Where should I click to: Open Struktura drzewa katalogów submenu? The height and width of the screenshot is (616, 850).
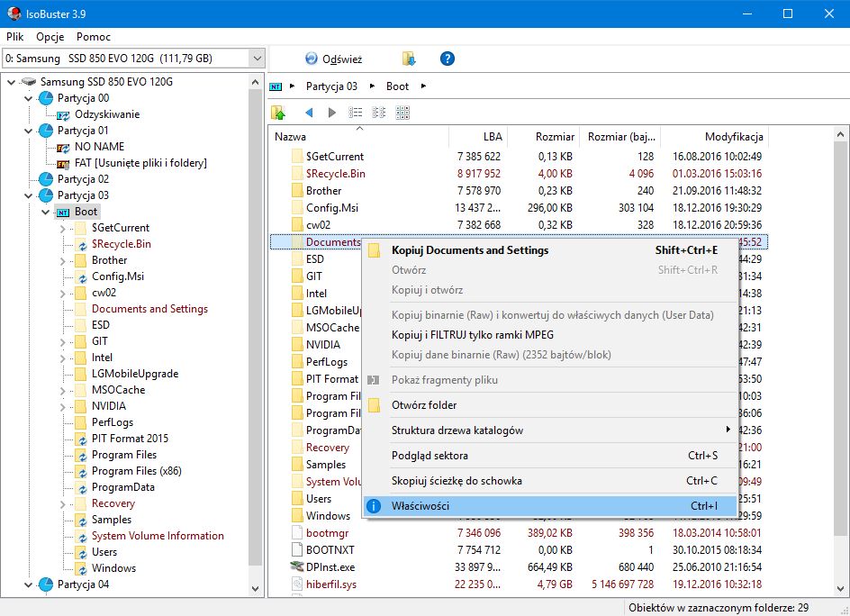[549, 430]
